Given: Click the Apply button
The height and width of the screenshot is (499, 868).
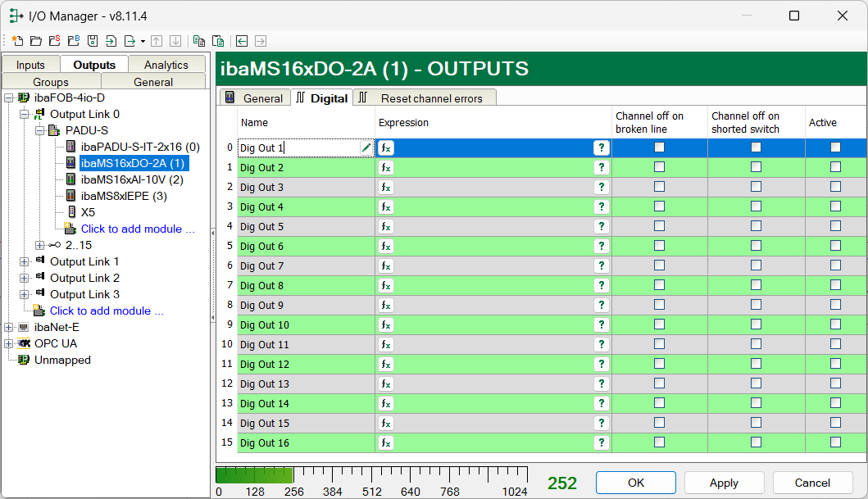Looking at the screenshot, I should tap(724, 483).
